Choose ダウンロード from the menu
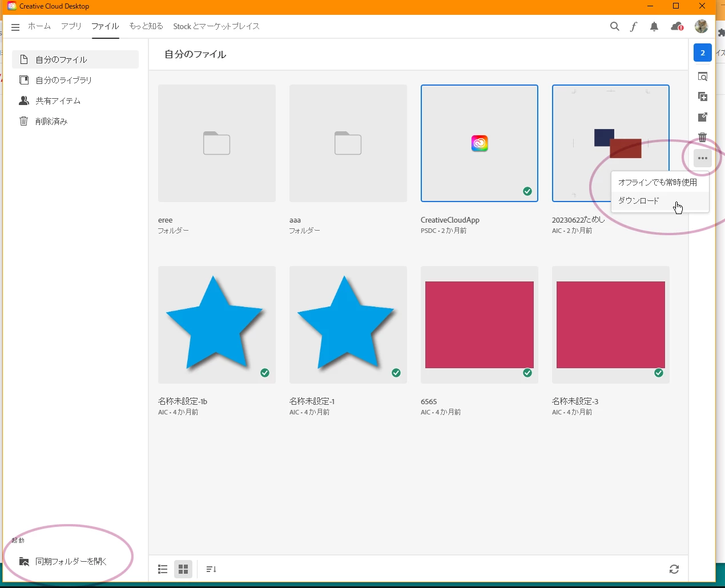 click(x=660, y=201)
